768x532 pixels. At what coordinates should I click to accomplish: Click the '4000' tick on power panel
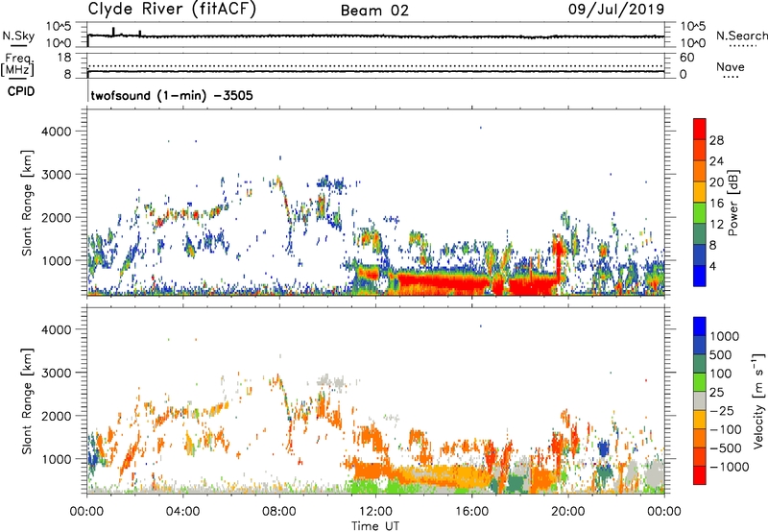tap(58, 132)
